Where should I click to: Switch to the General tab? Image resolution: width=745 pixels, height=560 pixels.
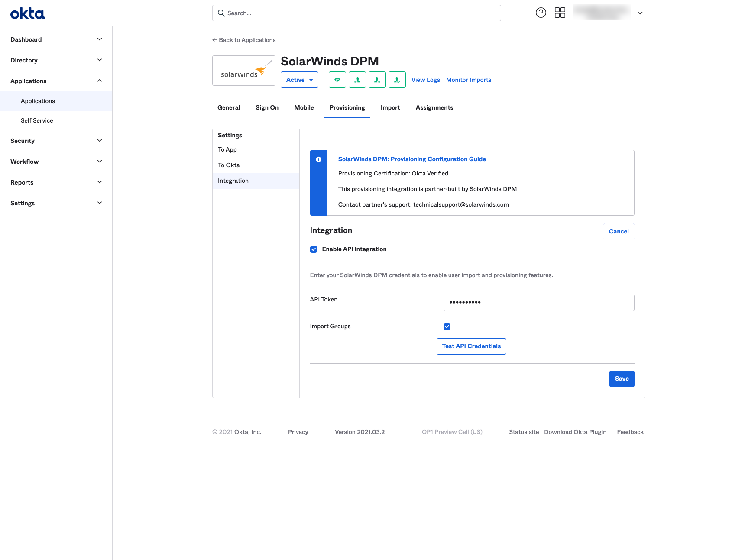[229, 107]
